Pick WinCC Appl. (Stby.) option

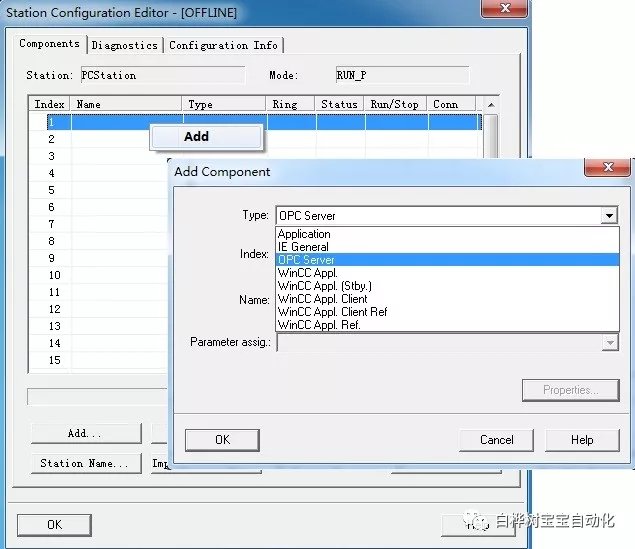tap(324, 286)
